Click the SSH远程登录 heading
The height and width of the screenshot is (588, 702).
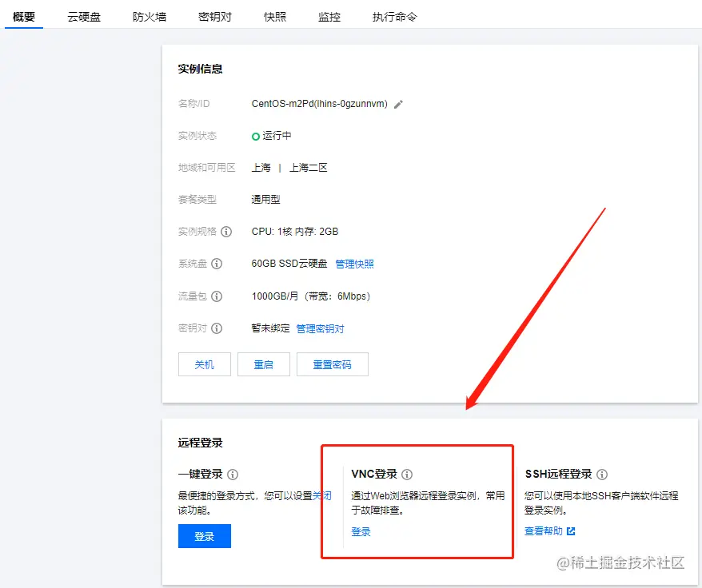point(558,474)
